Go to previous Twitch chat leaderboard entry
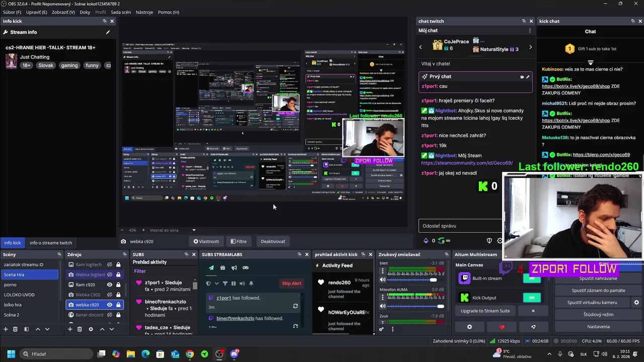Screen dimensions: 644x362 421,47
